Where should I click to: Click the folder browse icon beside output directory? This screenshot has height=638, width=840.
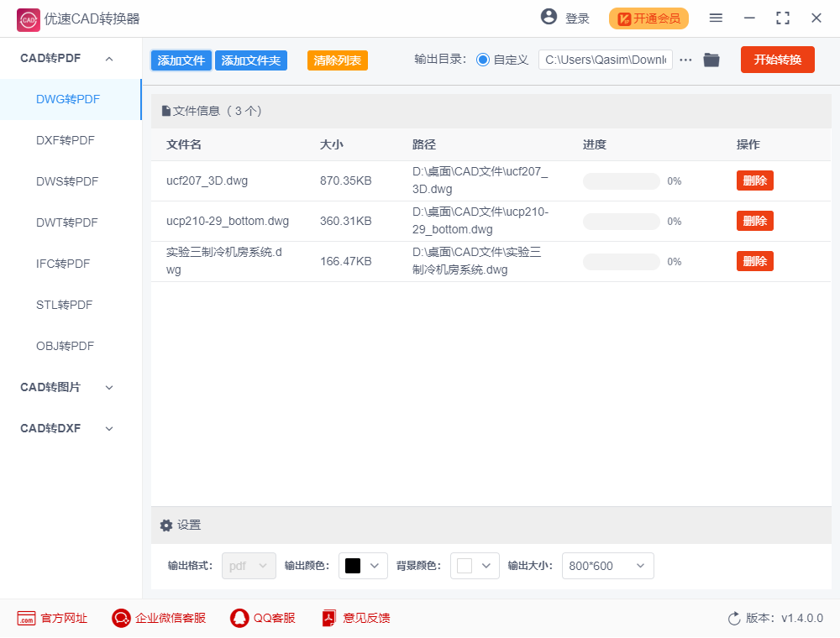(711, 60)
